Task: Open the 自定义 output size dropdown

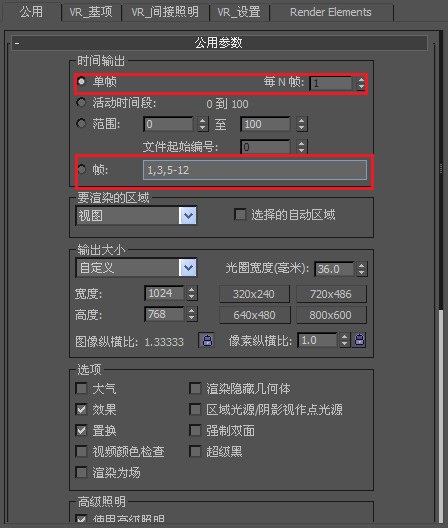Action: coord(137,268)
